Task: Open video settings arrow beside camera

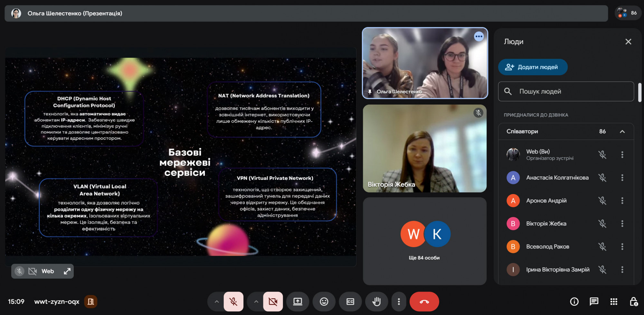Action: 256,301
